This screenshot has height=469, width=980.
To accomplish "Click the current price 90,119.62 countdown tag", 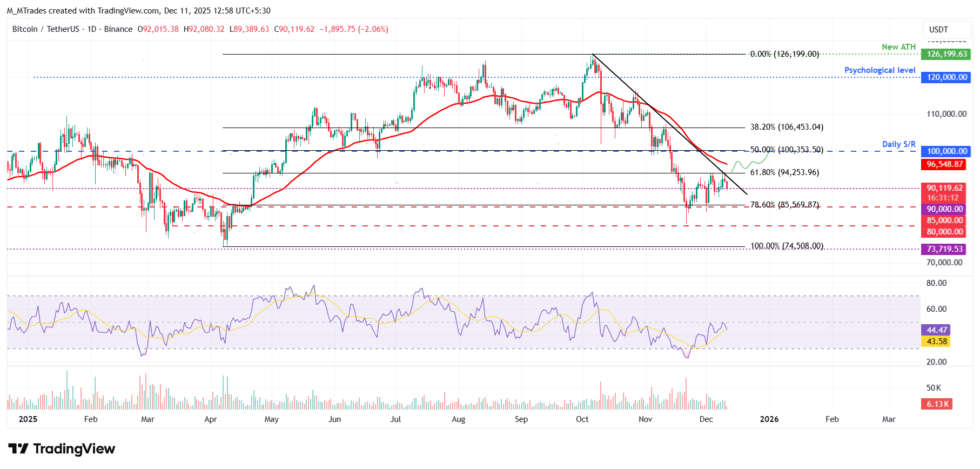I will 944,193.
